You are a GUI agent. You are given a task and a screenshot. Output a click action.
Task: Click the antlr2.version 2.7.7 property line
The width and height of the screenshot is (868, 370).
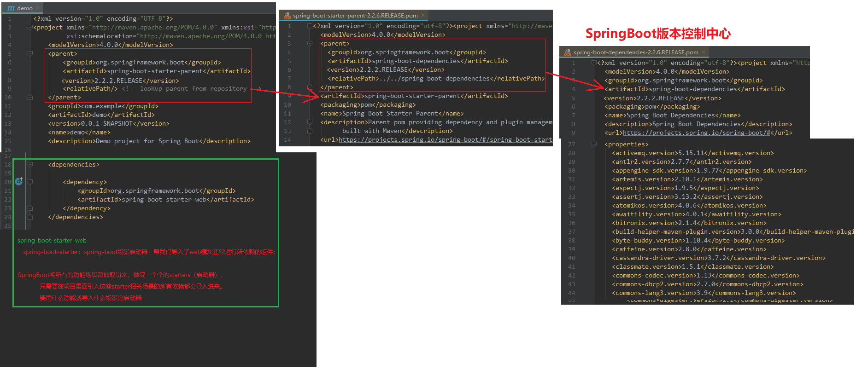[682, 162]
